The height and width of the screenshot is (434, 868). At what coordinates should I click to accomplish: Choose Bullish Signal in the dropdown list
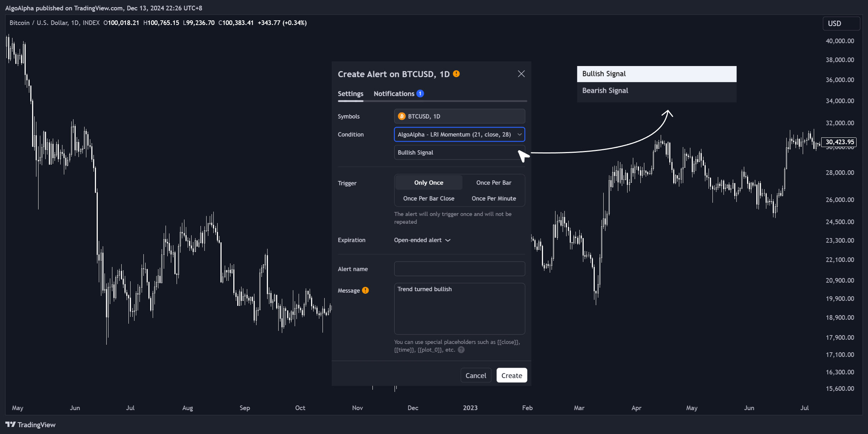click(656, 74)
